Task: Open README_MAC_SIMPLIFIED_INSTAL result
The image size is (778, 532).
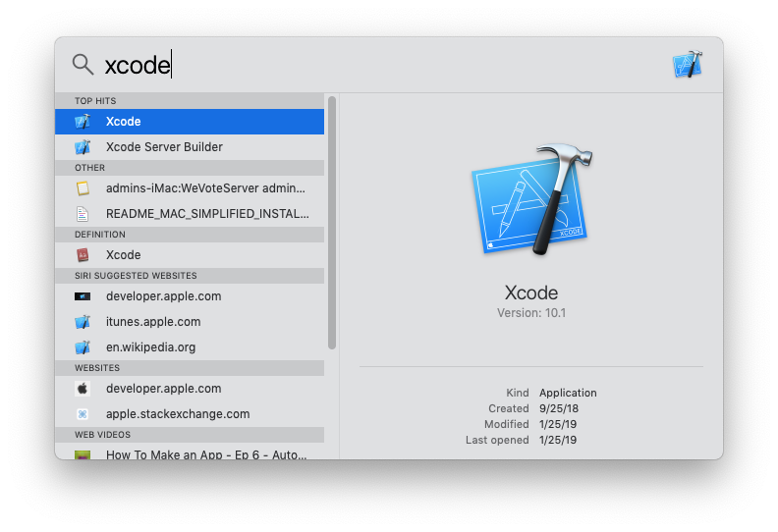Action: (190, 214)
